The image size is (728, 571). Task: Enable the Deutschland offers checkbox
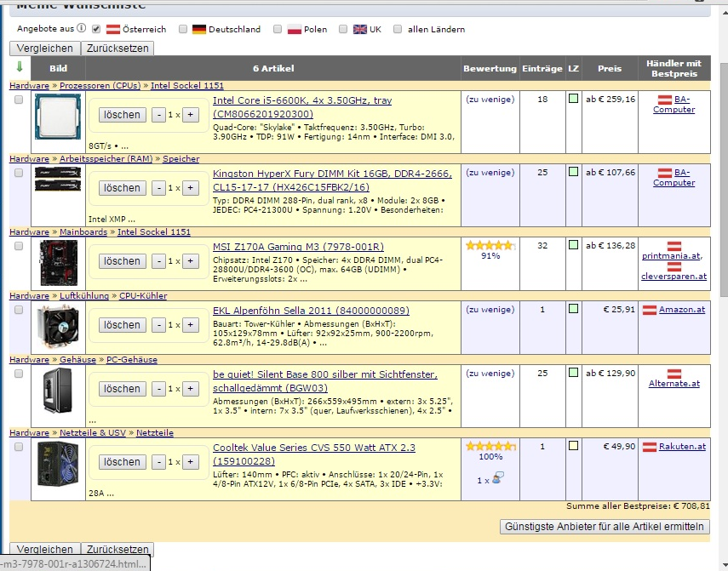coord(183,29)
